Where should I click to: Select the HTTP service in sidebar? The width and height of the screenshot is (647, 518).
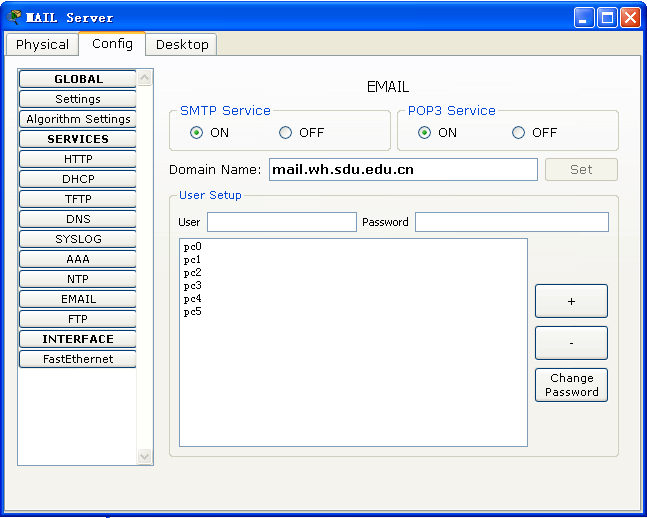(x=78, y=159)
